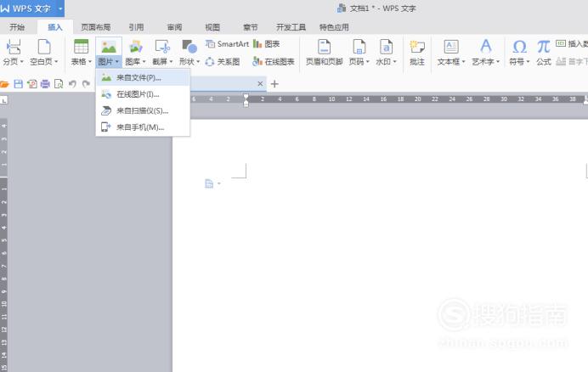Expand the 页码 dropdown arrow
The height and width of the screenshot is (372, 588).
coord(367,61)
